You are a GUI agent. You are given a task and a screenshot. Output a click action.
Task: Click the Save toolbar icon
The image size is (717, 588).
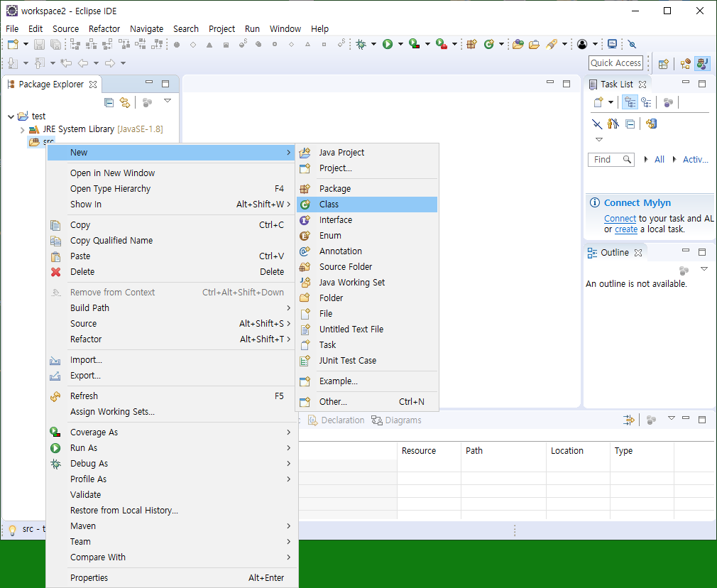[39, 44]
